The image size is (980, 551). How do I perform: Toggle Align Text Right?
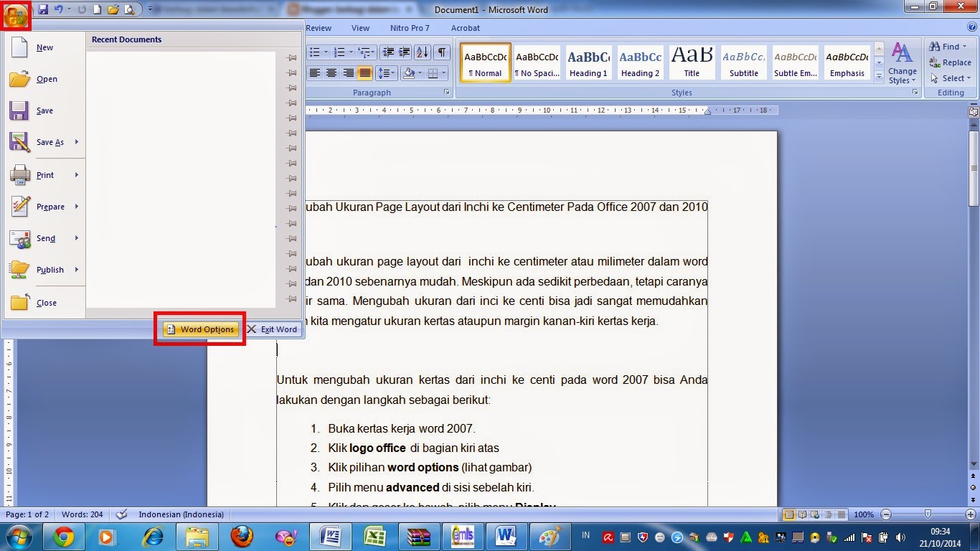coord(348,73)
